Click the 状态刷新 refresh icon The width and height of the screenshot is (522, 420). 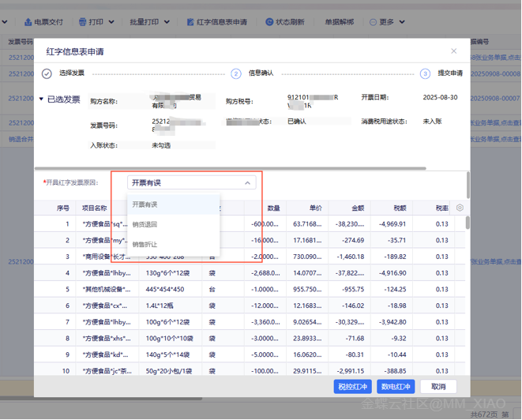[269, 22]
